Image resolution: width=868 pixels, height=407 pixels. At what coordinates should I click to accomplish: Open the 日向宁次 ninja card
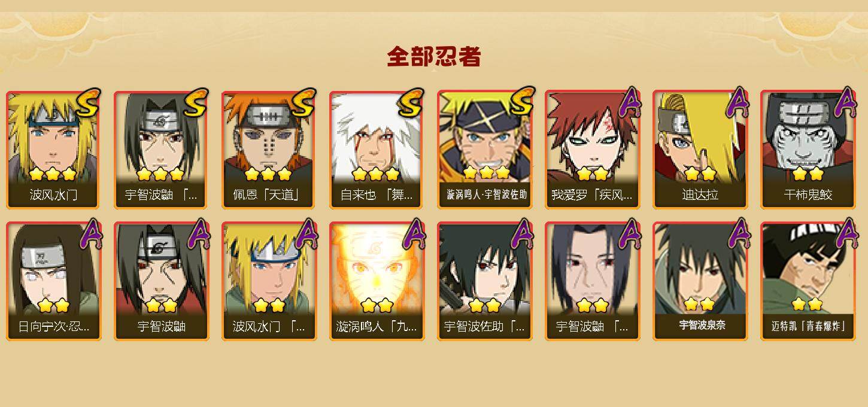[x=53, y=281]
